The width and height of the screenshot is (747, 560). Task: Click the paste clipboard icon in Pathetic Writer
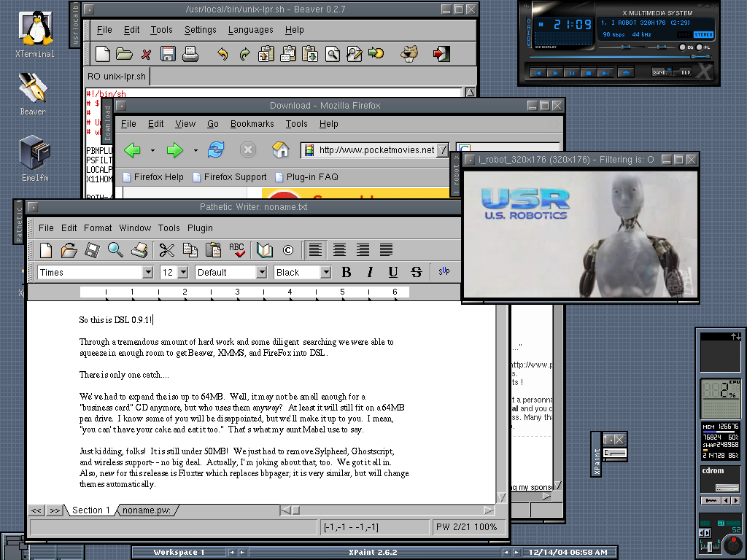pos(213,250)
